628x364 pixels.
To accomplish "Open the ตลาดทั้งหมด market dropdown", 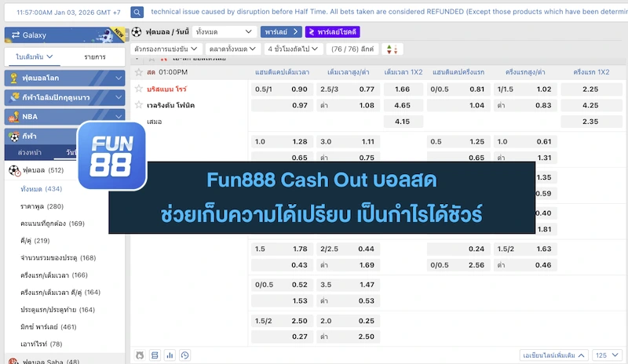I will coord(232,49).
